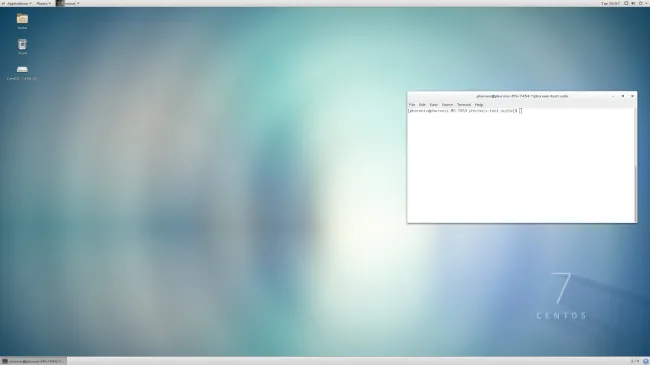The height and width of the screenshot is (365, 650).
Task: Open the terminal File menu
Action: pos(412,105)
